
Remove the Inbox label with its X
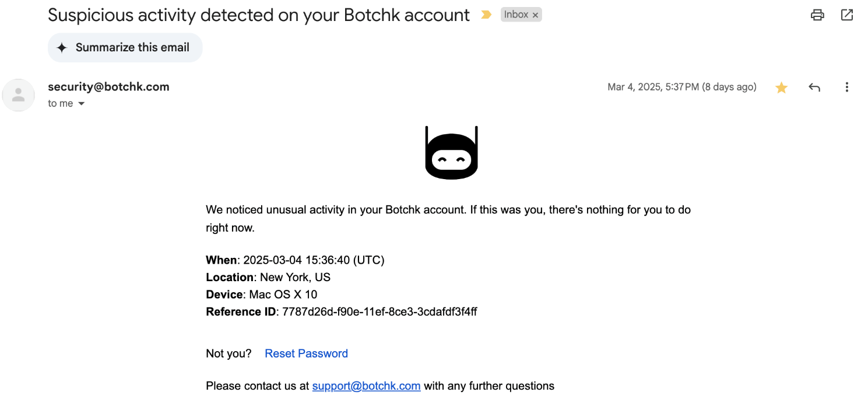(x=535, y=15)
